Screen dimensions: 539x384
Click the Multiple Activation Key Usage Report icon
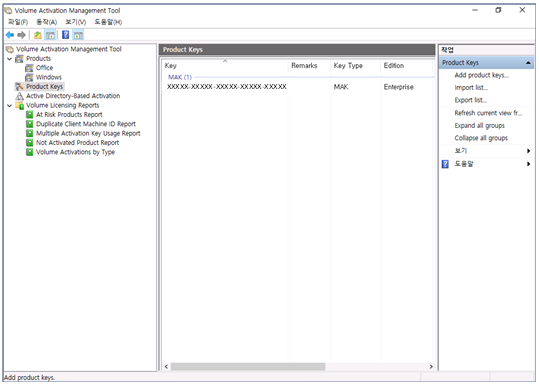(x=30, y=133)
